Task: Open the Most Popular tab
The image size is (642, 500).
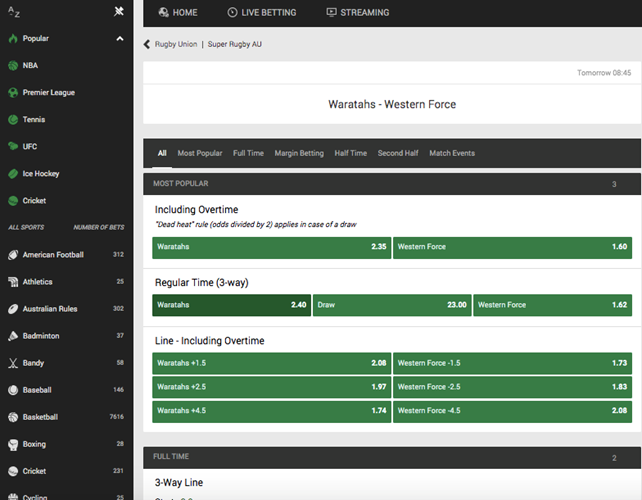Action: 200,153
